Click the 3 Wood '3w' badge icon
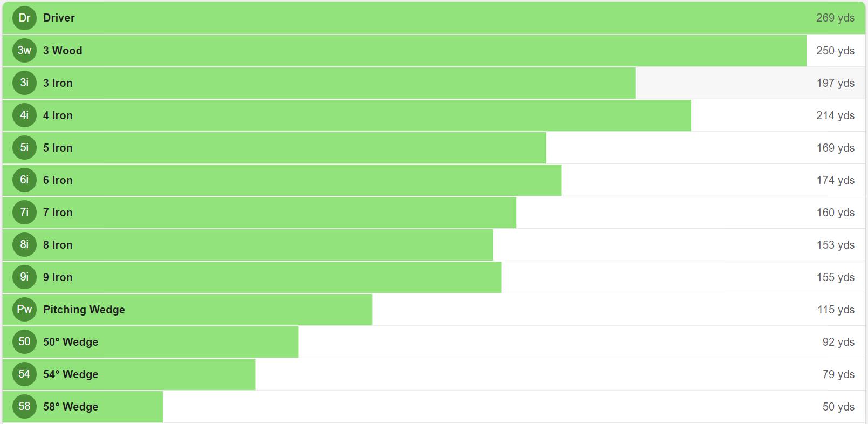This screenshot has width=868, height=424. [24, 50]
